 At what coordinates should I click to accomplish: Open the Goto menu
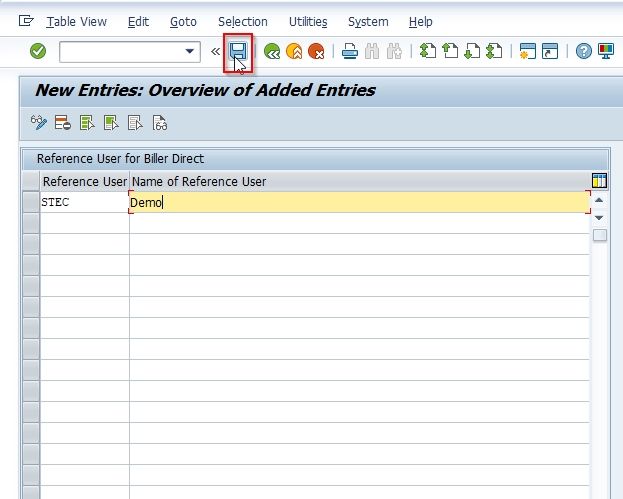[183, 21]
